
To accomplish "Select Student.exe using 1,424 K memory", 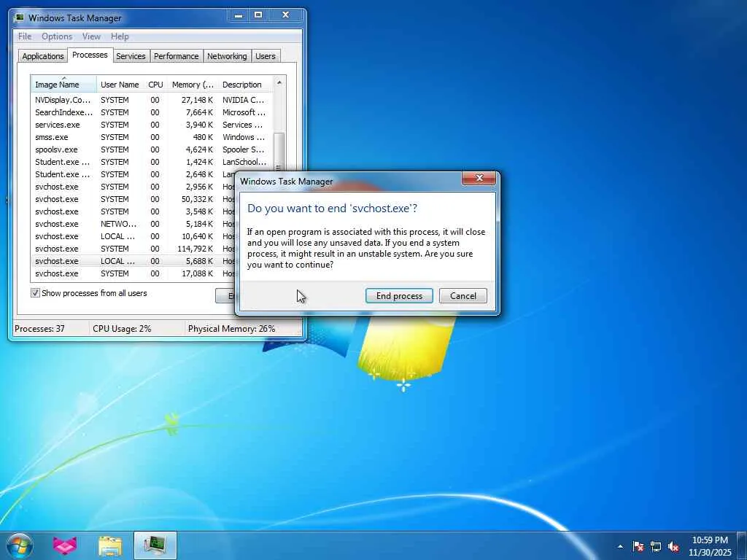I will 152,162.
